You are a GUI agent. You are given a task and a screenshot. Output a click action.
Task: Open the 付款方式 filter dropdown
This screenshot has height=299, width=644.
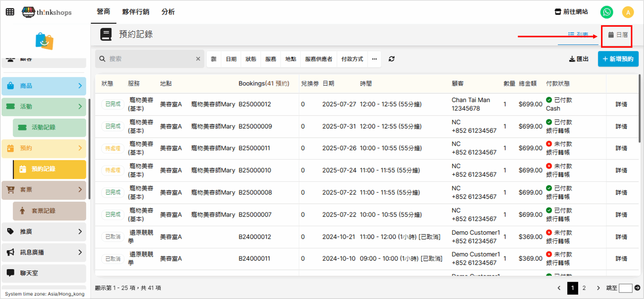pos(352,59)
